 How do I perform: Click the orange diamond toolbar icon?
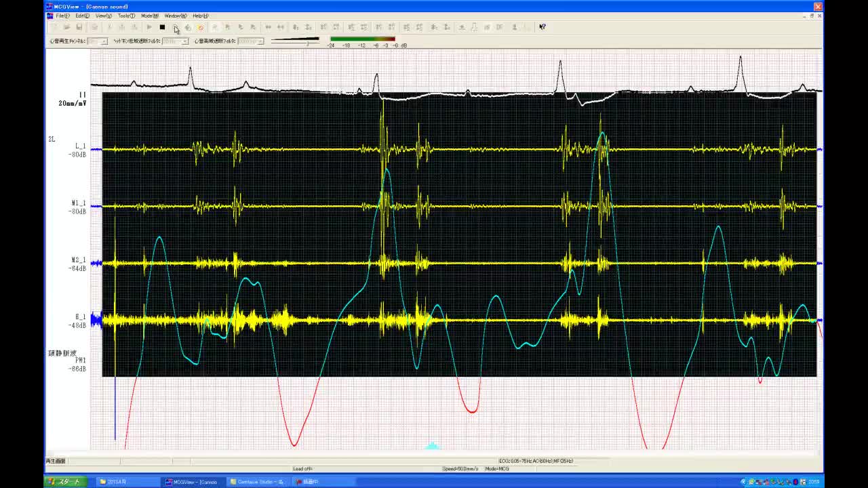tap(201, 27)
